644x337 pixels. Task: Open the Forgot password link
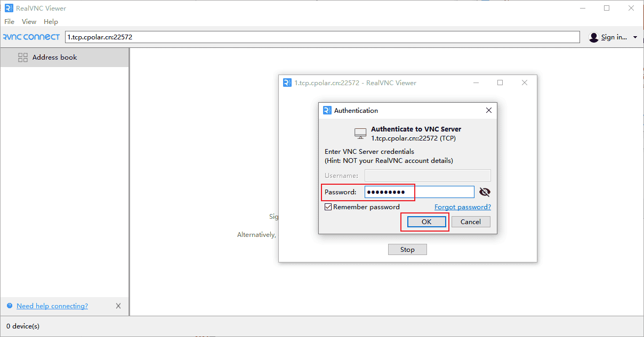[462, 207]
